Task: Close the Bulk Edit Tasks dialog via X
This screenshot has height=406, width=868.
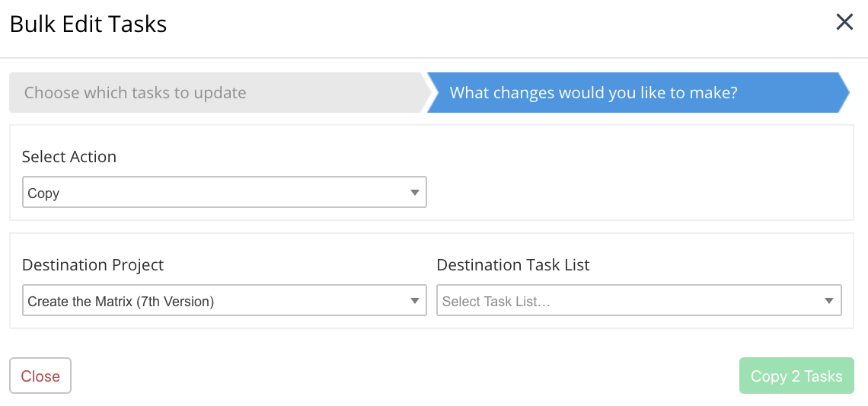Action: (844, 22)
